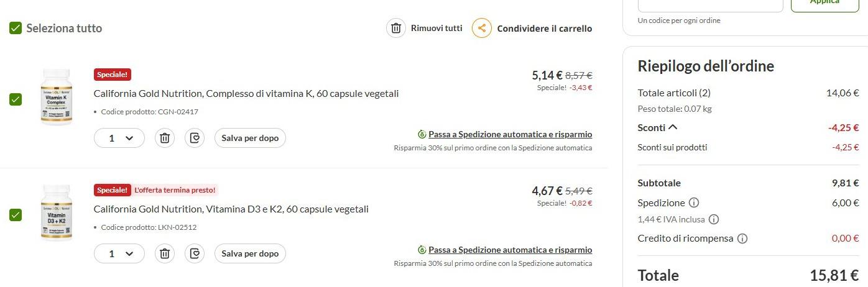
Task: Open the info icon beside IVA inclusa
Action: click(714, 219)
